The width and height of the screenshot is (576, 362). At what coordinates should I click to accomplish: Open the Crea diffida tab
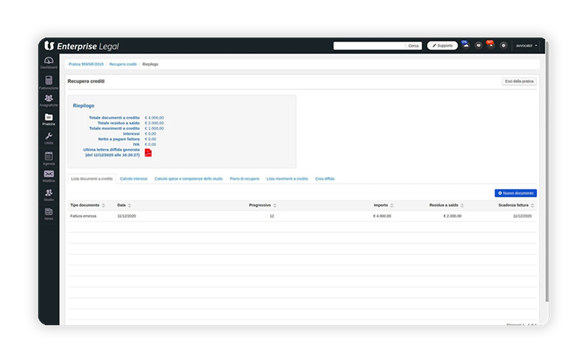pos(325,179)
